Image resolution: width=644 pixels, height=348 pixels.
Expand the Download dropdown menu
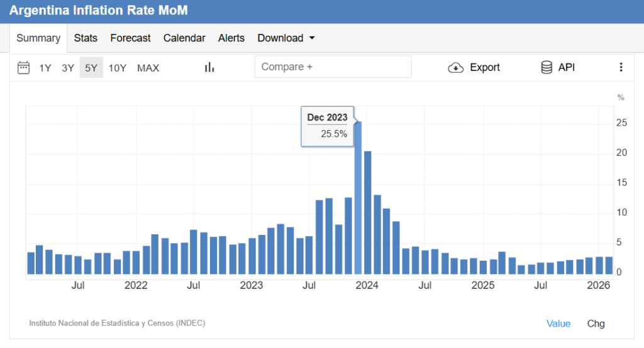pyautogui.click(x=286, y=38)
